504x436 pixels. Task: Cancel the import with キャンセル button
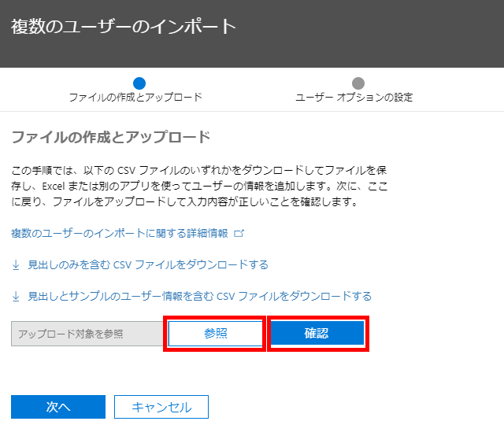[x=161, y=407]
